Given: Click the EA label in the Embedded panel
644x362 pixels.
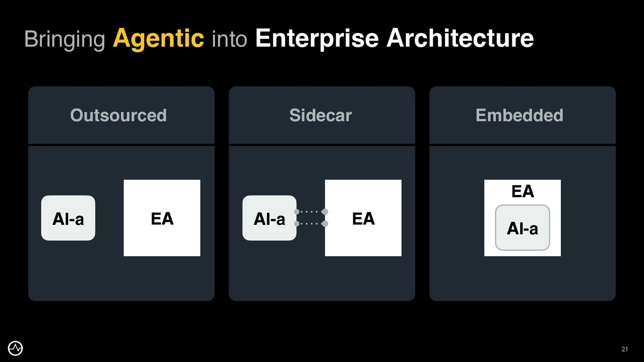Looking at the screenshot, I should pos(522,191).
